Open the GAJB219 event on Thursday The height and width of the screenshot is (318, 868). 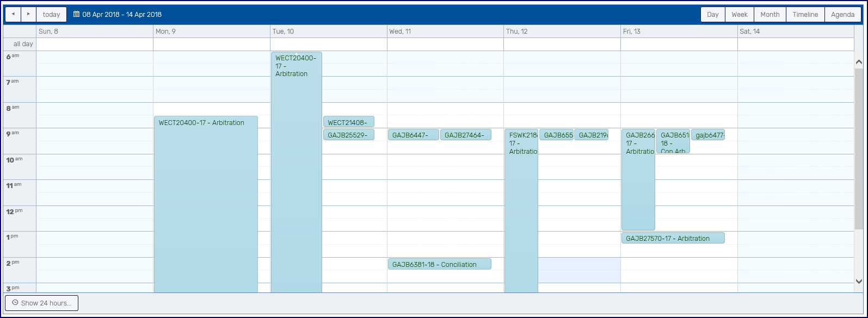[591, 135]
